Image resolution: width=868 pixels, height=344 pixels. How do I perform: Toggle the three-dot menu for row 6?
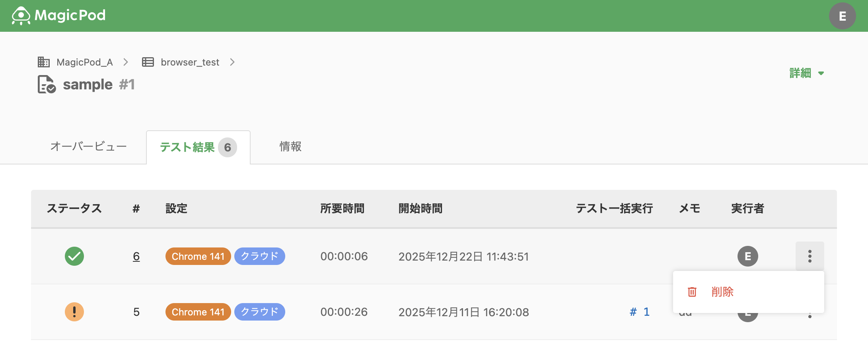click(810, 256)
